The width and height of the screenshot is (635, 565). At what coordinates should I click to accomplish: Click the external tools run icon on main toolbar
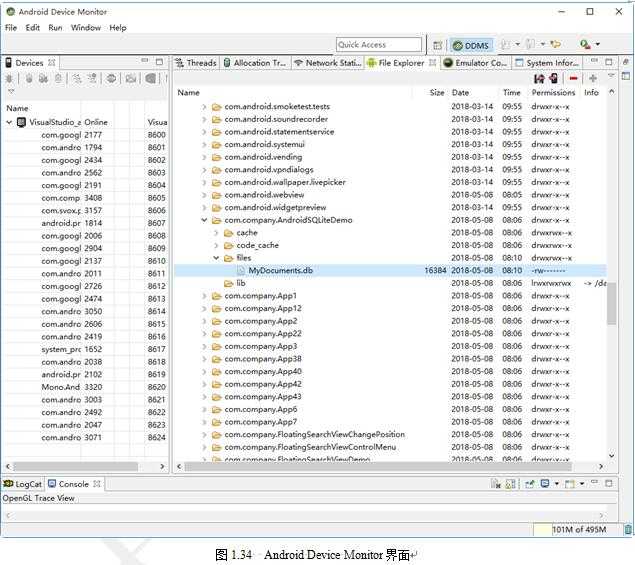(x=585, y=44)
